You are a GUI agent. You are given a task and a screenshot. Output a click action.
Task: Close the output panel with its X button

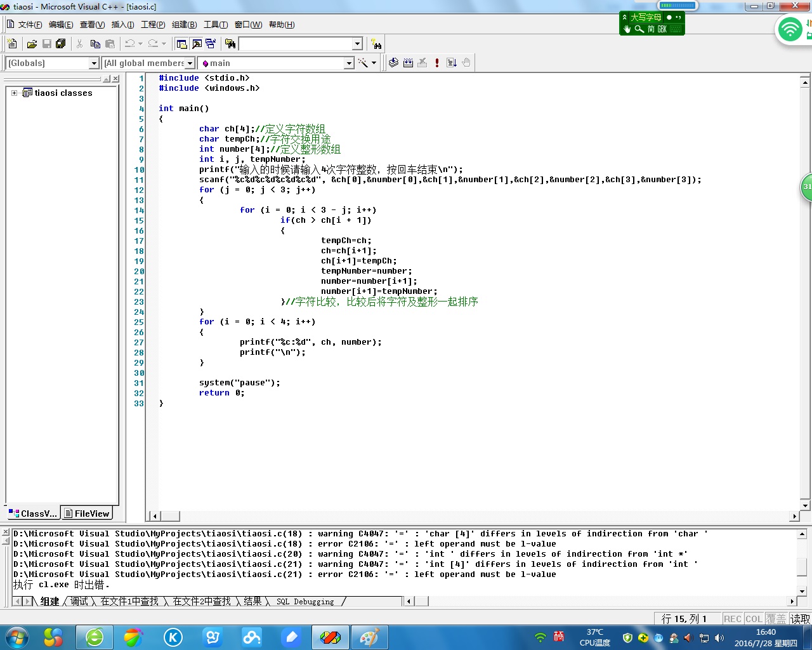(x=6, y=533)
